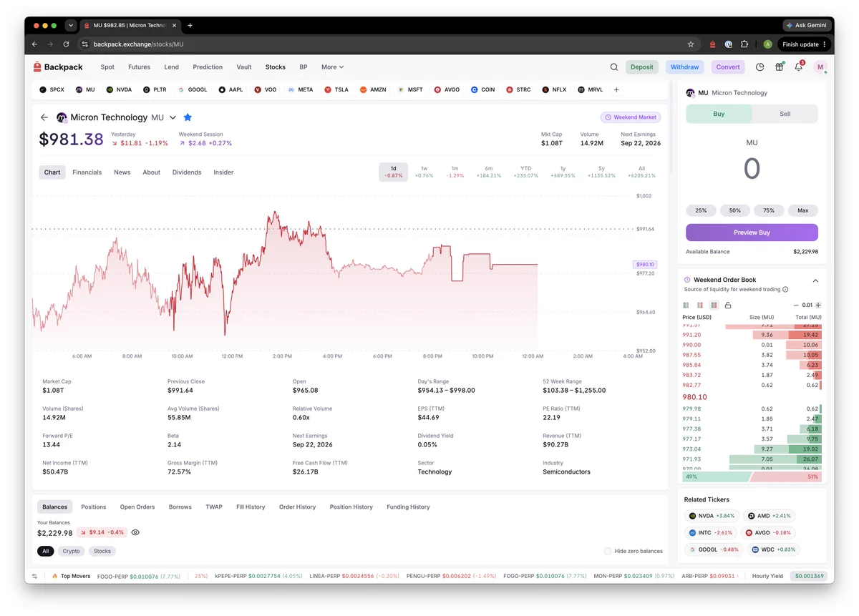Open the MU ticker switch chevron
Image resolution: width=859 pixels, height=616 pixels.
173,117
